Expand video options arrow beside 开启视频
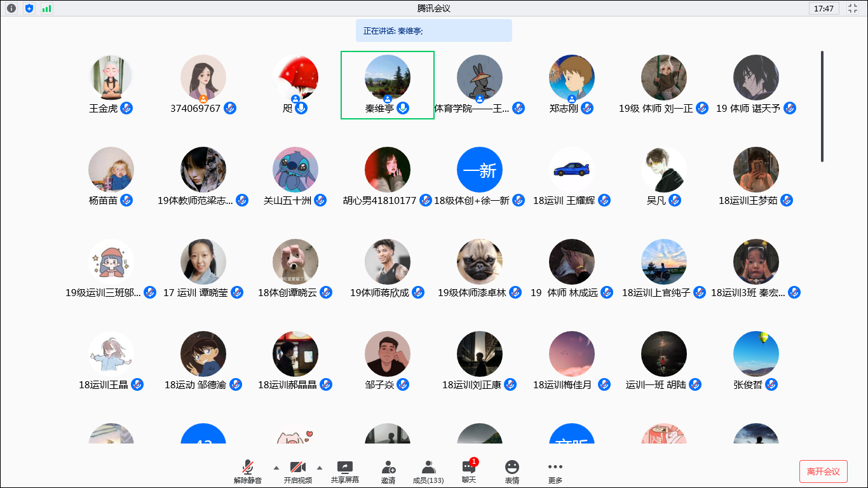The height and width of the screenshot is (488, 868). tap(319, 468)
